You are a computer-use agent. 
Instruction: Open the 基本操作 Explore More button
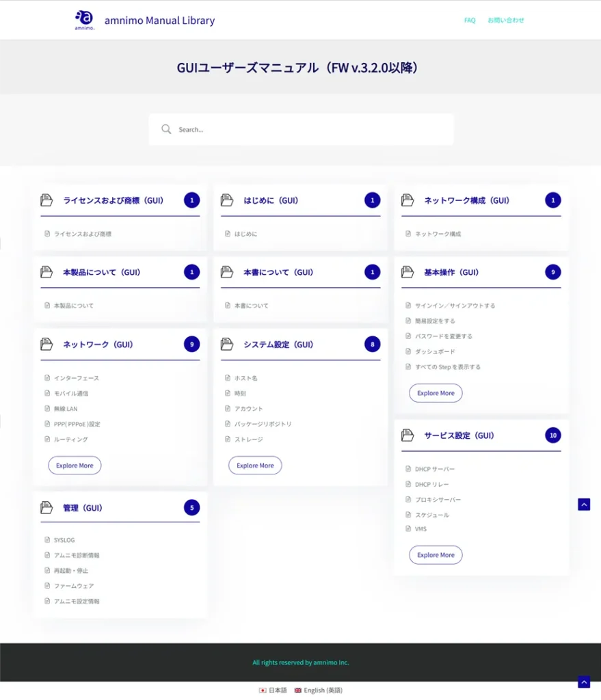[436, 393]
